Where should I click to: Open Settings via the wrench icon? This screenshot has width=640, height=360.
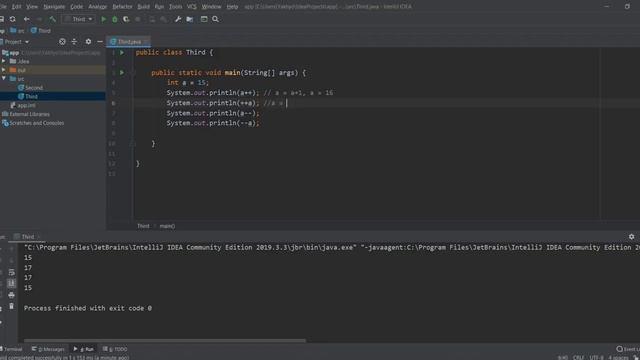click(178, 19)
